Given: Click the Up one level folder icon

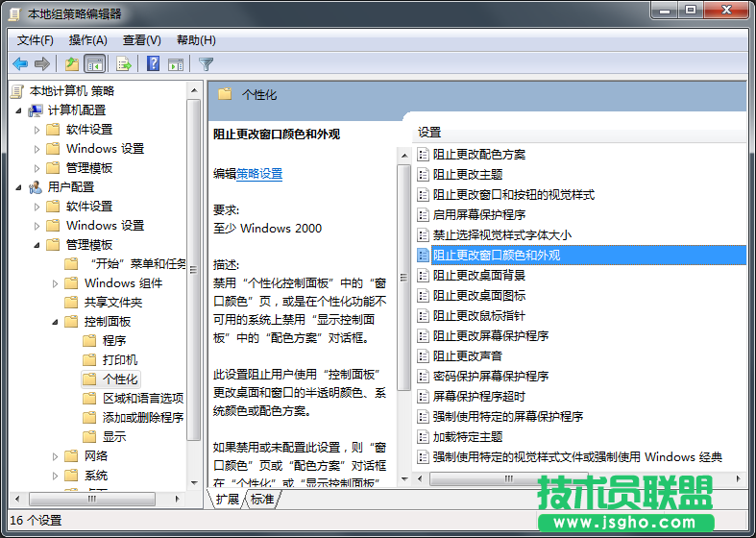Looking at the screenshot, I should point(72,64).
